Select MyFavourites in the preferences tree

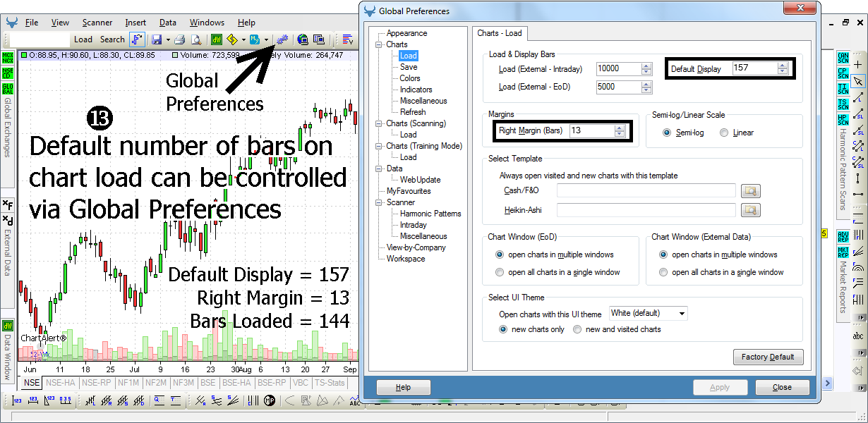point(409,191)
